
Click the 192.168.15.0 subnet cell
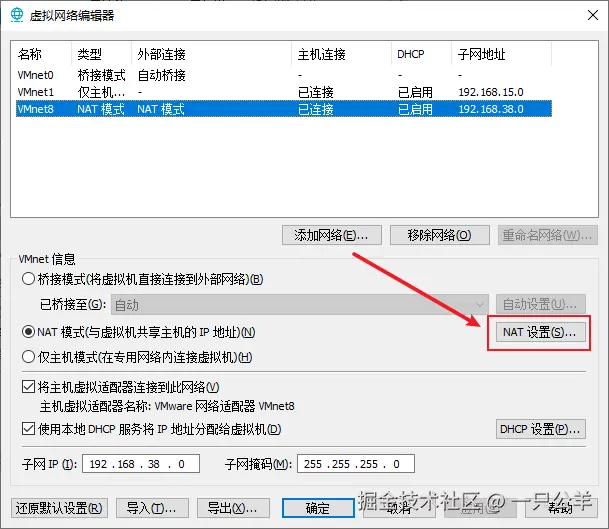(491, 92)
